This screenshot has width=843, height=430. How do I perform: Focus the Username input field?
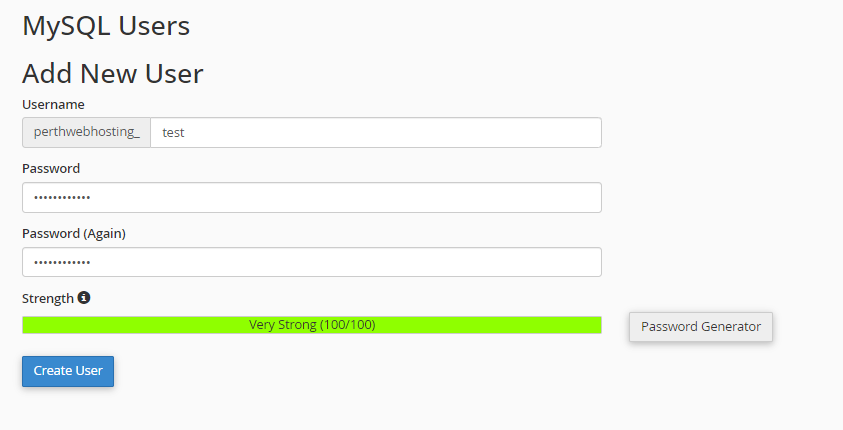click(x=376, y=132)
